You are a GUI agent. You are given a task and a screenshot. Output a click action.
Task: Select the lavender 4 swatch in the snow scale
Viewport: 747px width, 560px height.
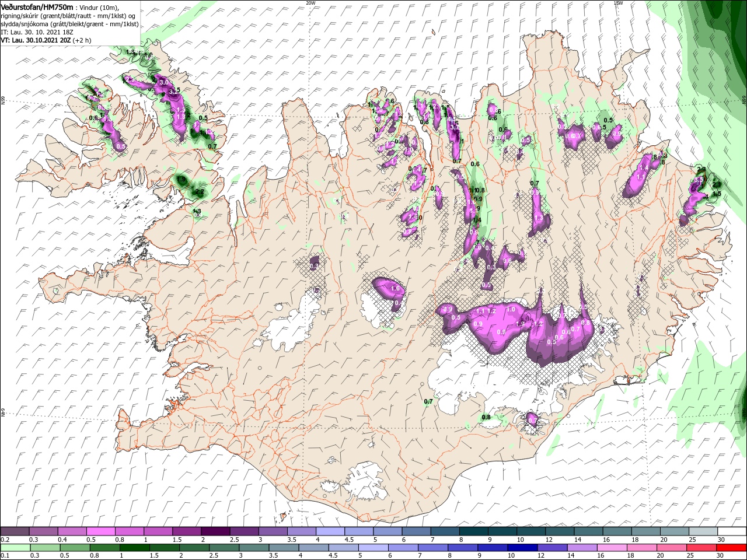pyautogui.click(x=330, y=531)
